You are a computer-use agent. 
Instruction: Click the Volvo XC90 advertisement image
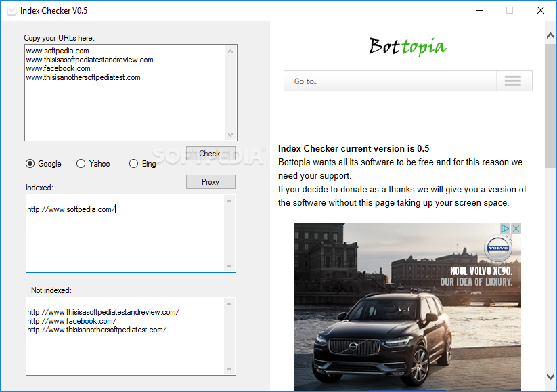(407, 307)
